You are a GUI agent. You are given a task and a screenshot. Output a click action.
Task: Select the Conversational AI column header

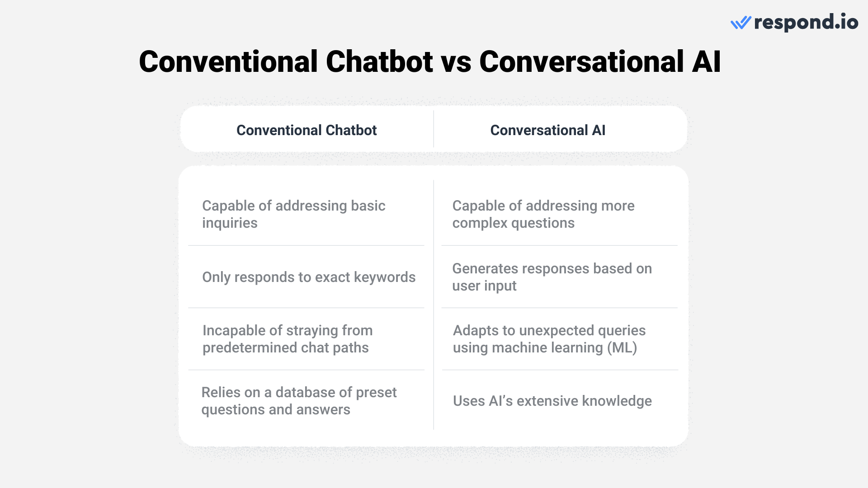click(548, 130)
